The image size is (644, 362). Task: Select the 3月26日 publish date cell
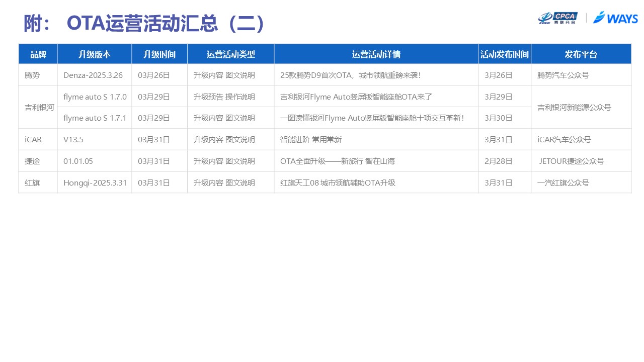pyautogui.click(x=505, y=75)
